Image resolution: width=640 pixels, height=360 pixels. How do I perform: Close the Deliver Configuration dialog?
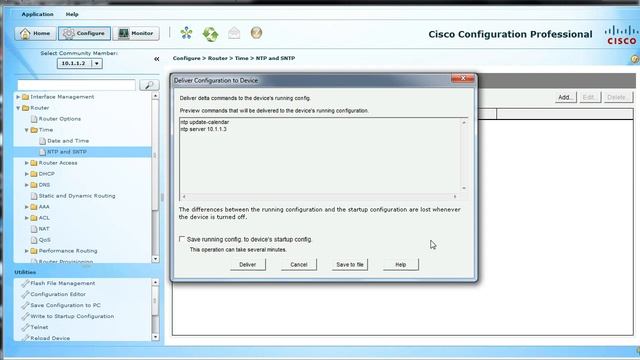463,78
